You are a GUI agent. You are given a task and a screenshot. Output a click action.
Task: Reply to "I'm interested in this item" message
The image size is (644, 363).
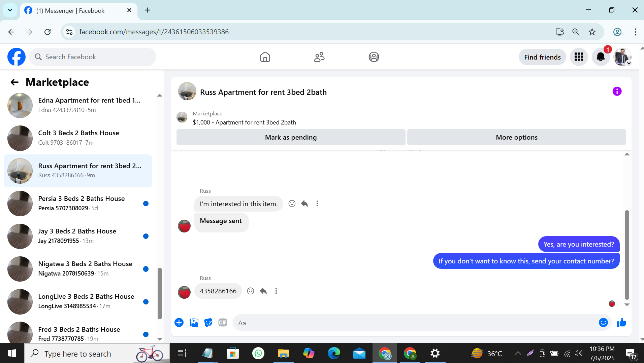tap(304, 204)
